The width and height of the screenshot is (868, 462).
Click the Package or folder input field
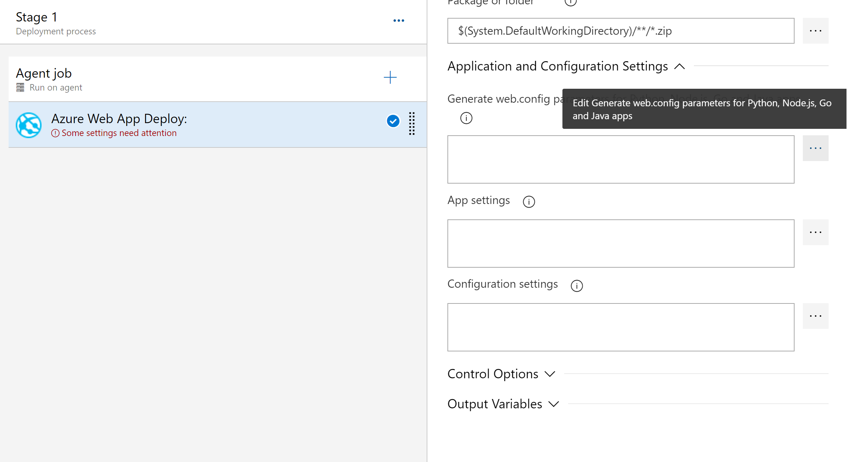coord(621,30)
